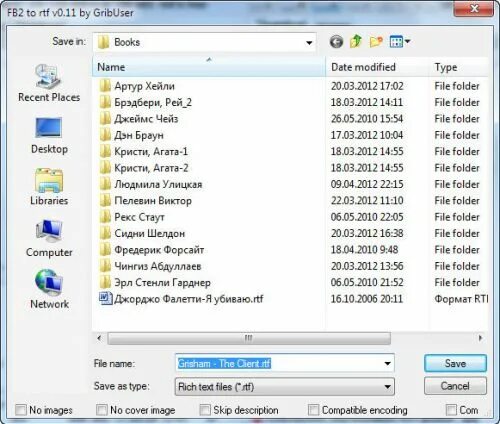Click the scroll right arrow

coord(480,338)
